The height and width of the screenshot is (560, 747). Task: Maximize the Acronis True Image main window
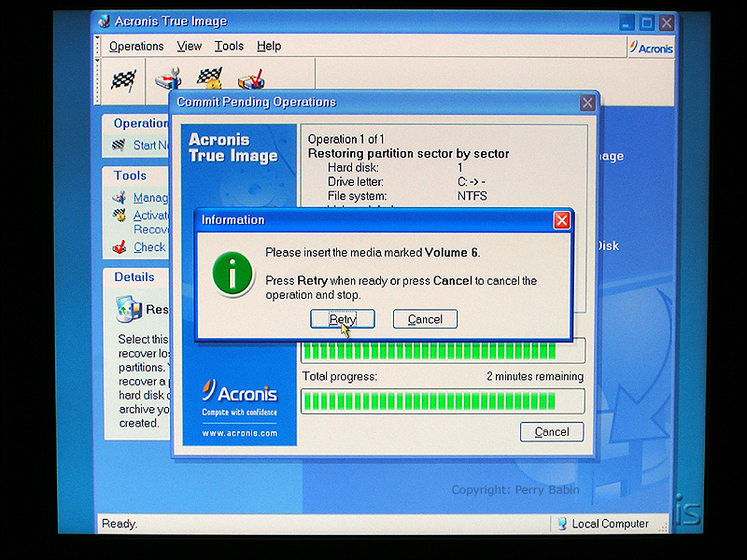(x=646, y=22)
